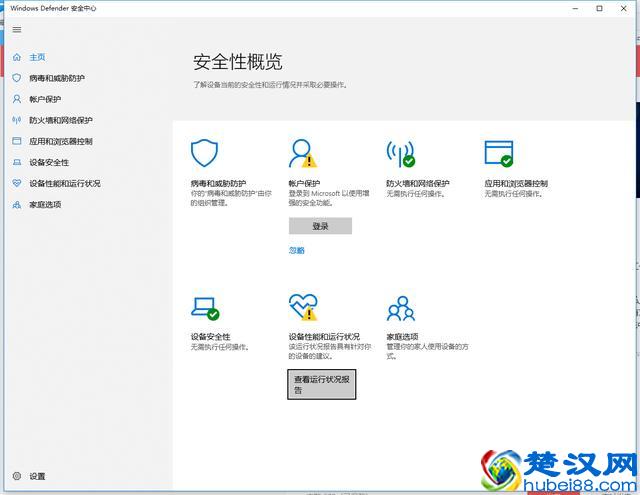Click the heart icon beside 设备性能和运行状况
The height and width of the screenshot is (495, 640).
pos(17,183)
